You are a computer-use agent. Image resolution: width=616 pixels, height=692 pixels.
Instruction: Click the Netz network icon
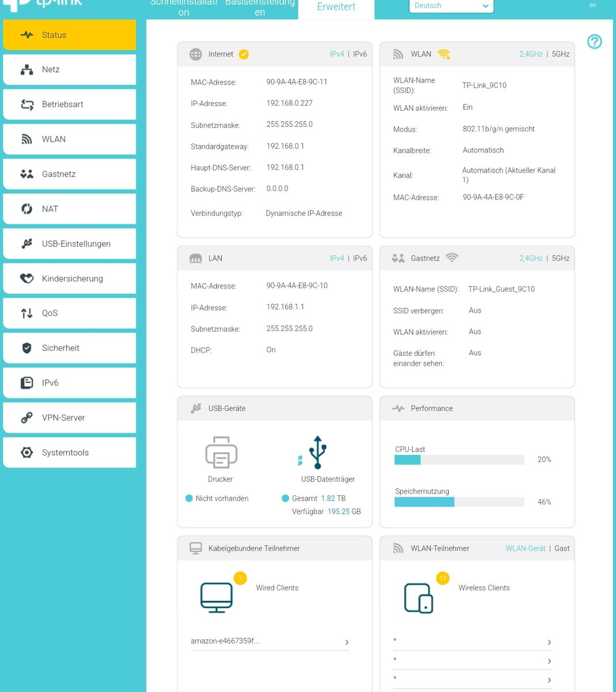pyautogui.click(x=27, y=70)
